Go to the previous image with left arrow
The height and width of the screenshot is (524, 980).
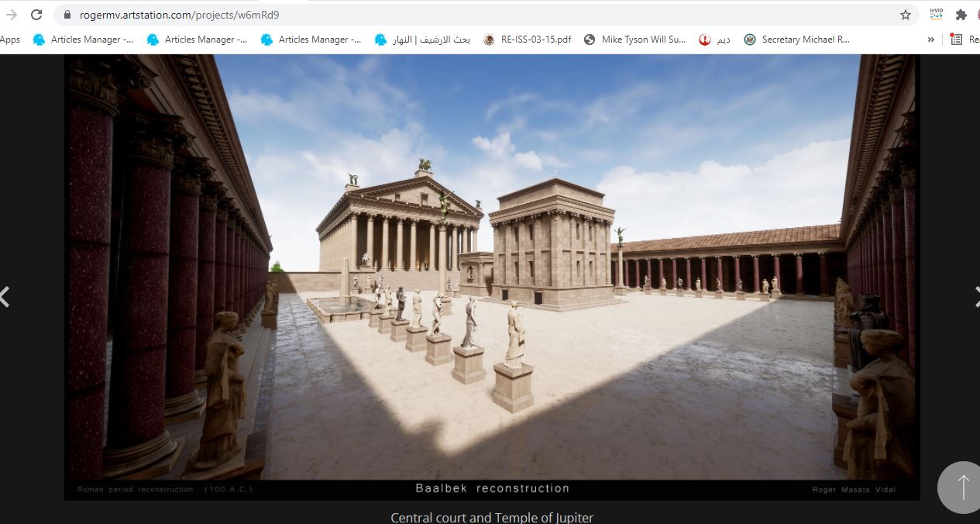tap(5, 296)
